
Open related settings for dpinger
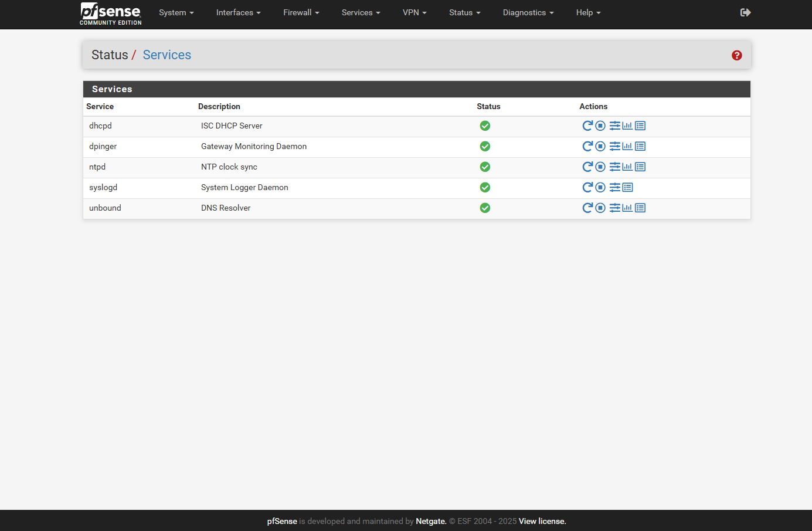[615, 146]
